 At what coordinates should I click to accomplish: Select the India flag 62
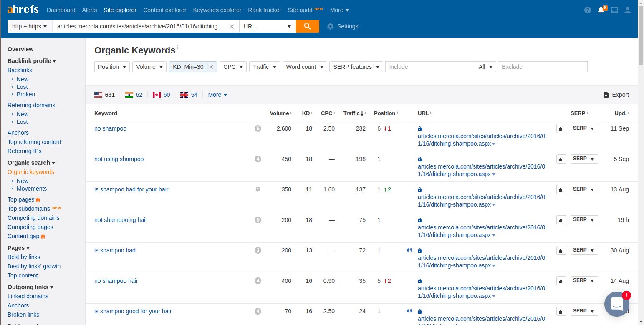(x=134, y=95)
